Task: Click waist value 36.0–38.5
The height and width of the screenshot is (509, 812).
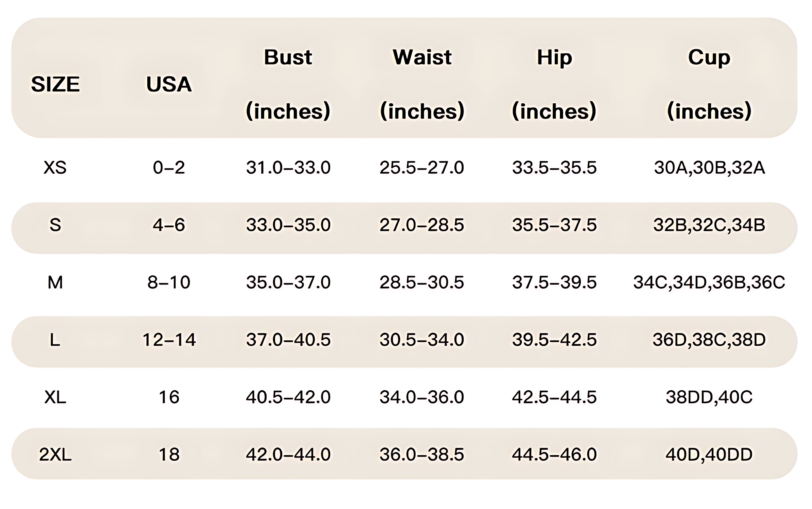Action: (422, 454)
